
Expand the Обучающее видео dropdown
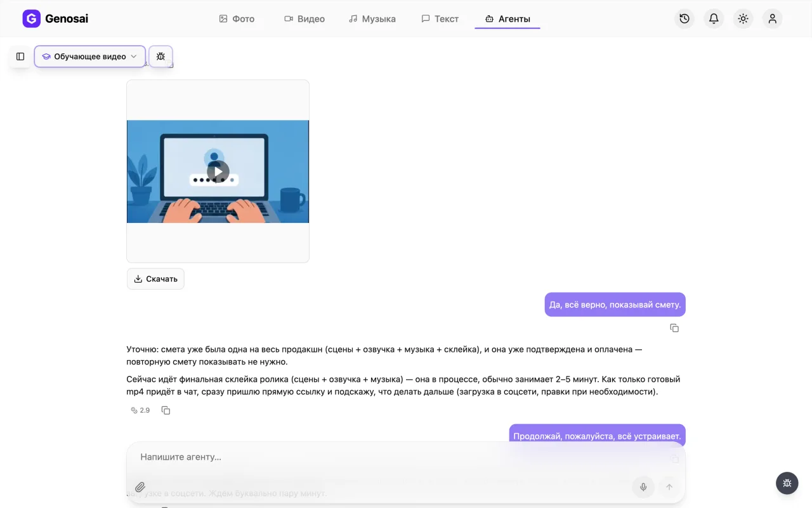coord(89,57)
